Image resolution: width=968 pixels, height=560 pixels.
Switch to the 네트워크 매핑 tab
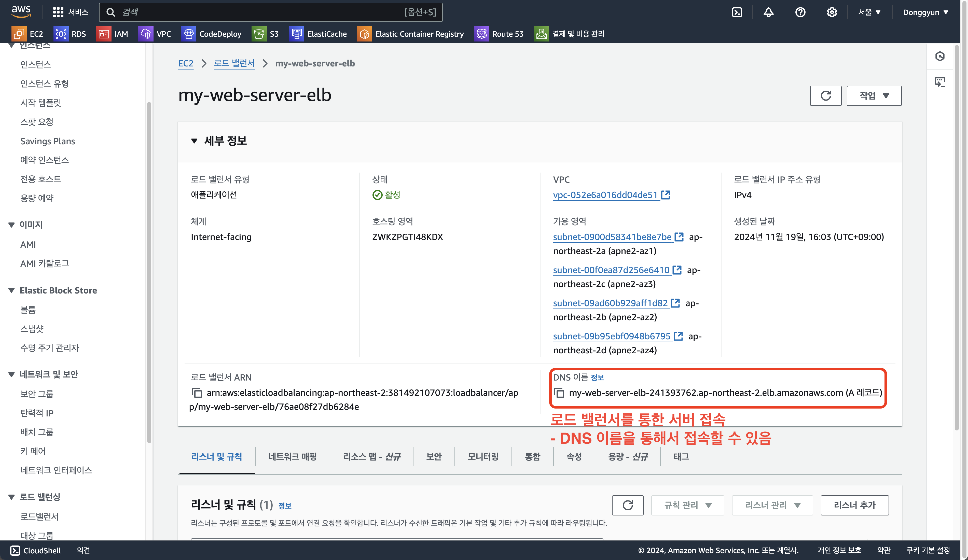[x=292, y=457]
